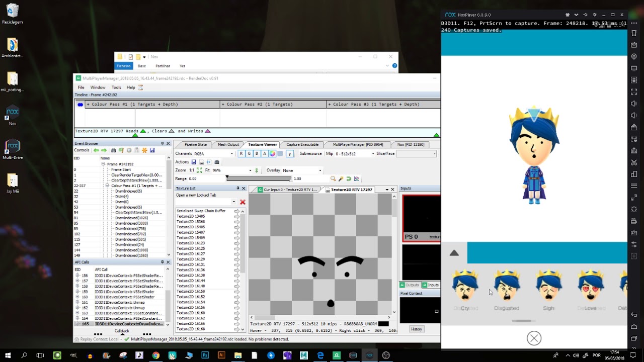Toggle the G green channel button

point(249,153)
